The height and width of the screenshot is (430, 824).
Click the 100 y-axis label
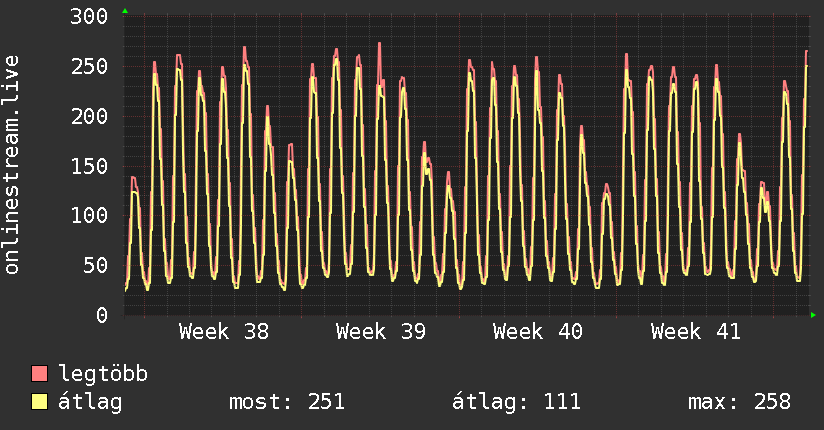(89, 216)
